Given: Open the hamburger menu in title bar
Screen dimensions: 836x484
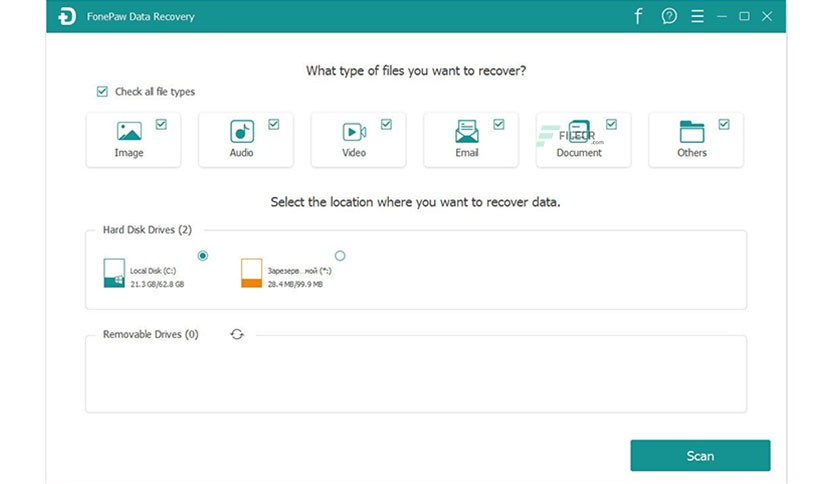Looking at the screenshot, I should coord(697,16).
